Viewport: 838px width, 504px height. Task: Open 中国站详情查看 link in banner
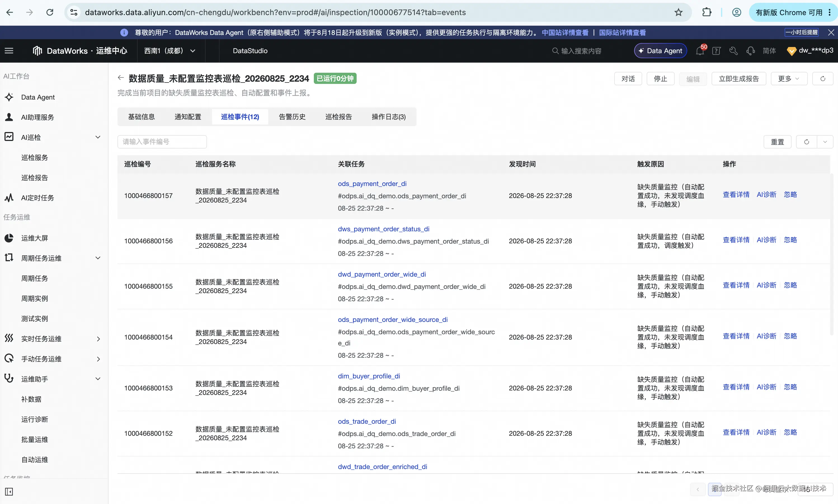[565, 33]
